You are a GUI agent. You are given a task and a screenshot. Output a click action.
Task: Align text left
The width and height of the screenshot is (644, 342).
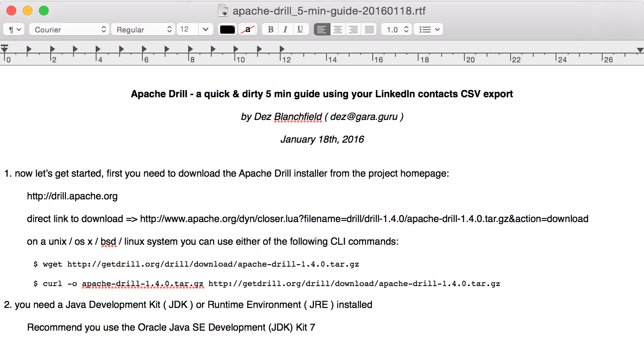coord(322,30)
